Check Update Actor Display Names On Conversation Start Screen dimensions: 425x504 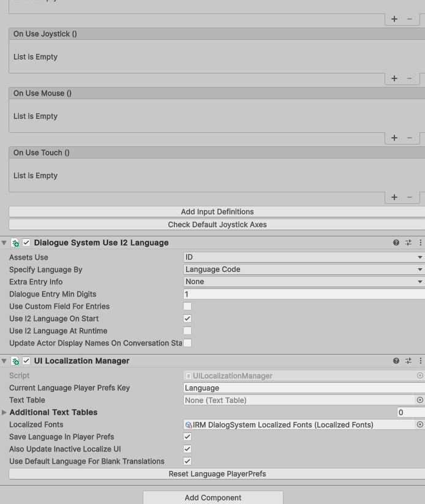(x=187, y=343)
